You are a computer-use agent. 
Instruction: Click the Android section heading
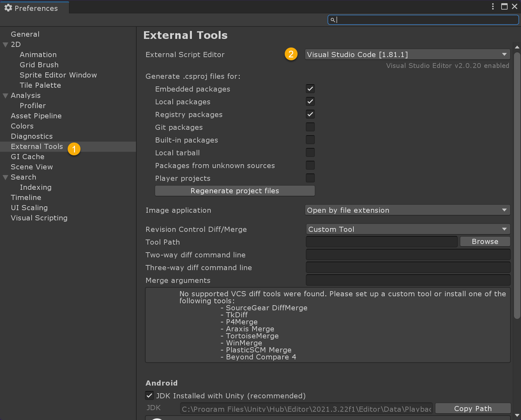coord(162,383)
